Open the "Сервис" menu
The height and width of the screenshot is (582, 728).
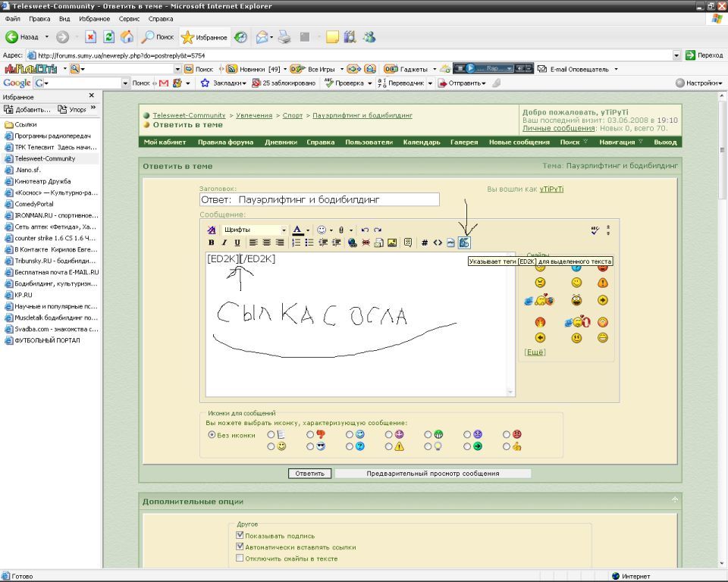pyautogui.click(x=129, y=18)
